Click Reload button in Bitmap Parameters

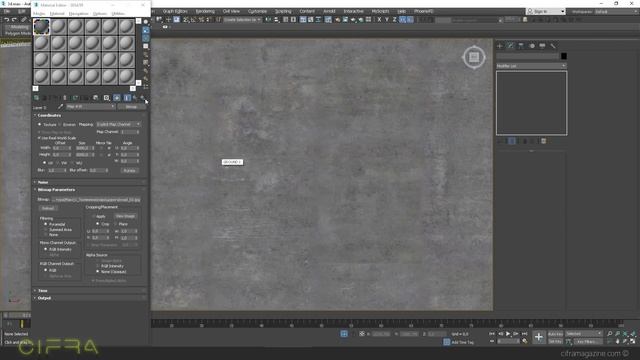point(48,208)
